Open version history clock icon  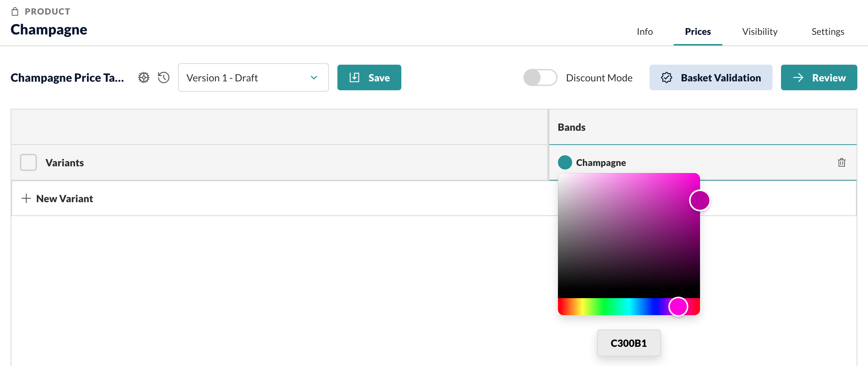tap(164, 77)
